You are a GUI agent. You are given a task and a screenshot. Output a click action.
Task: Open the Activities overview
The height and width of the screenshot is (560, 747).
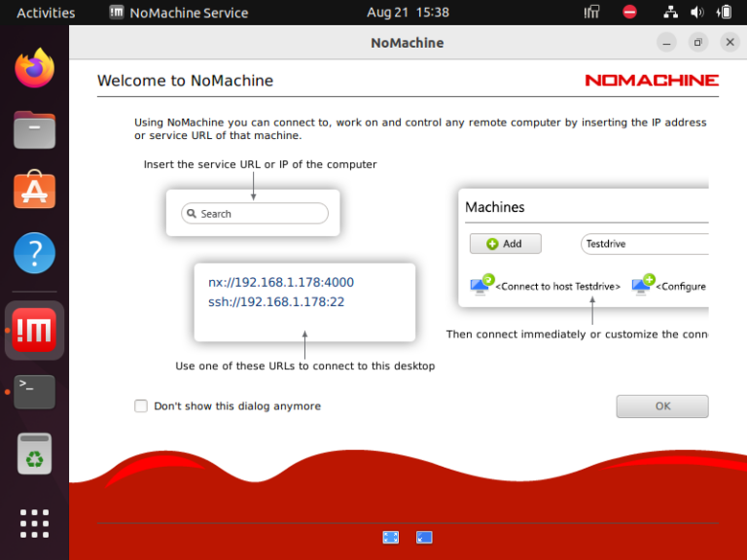[x=46, y=13]
